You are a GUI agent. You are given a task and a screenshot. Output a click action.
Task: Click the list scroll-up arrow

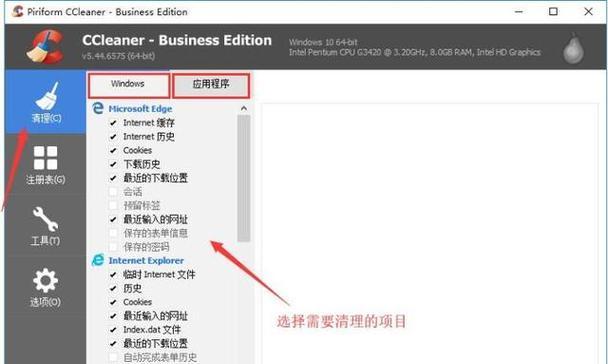(x=244, y=109)
